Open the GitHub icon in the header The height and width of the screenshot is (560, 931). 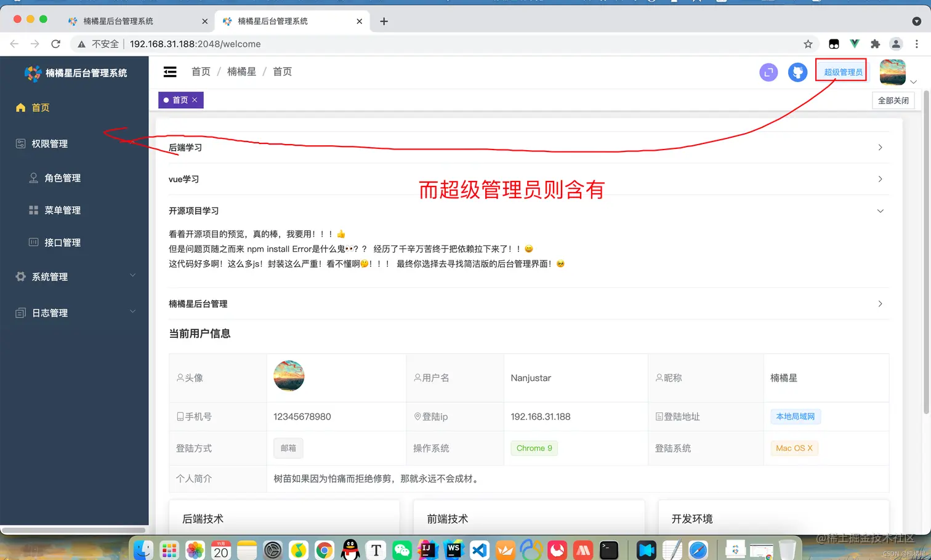coord(797,72)
